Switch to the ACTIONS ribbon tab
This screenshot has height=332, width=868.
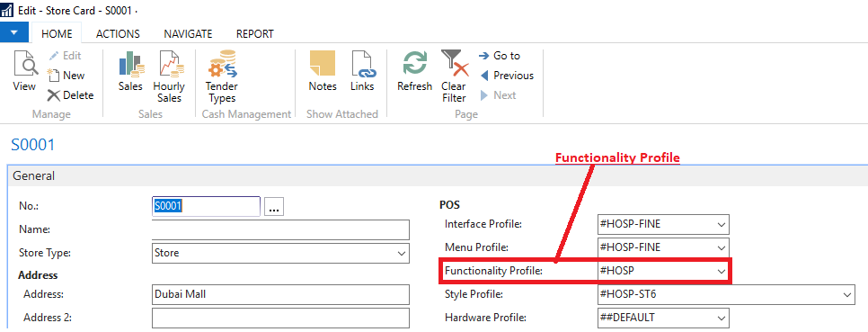(118, 34)
